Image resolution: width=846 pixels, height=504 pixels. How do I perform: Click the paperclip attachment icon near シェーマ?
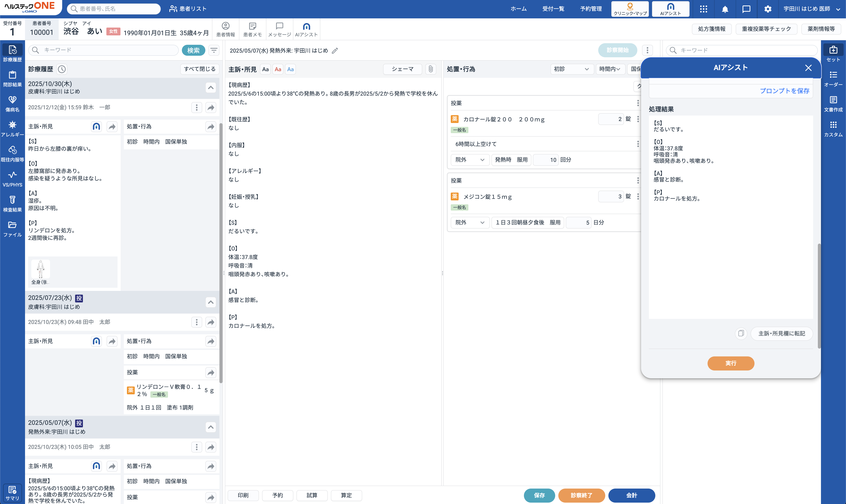pyautogui.click(x=431, y=69)
